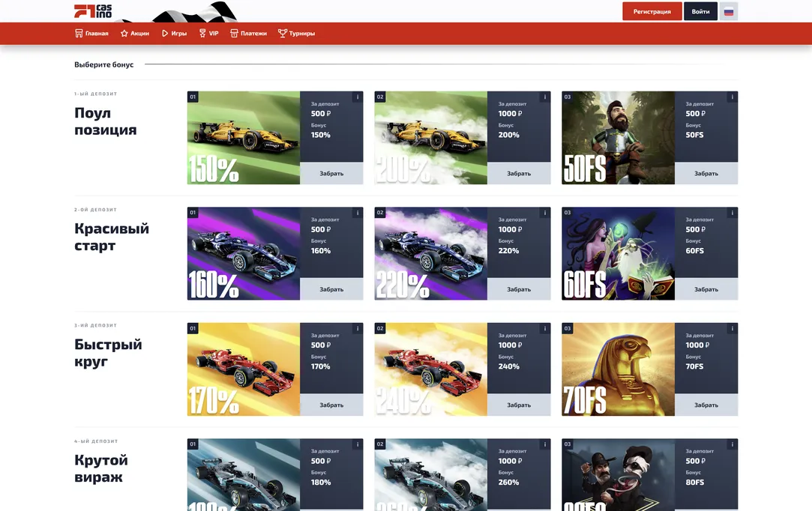Select the star icon next to Акции
Image resolution: width=812 pixels, height=511 pixels.
[x=123, y=33]
